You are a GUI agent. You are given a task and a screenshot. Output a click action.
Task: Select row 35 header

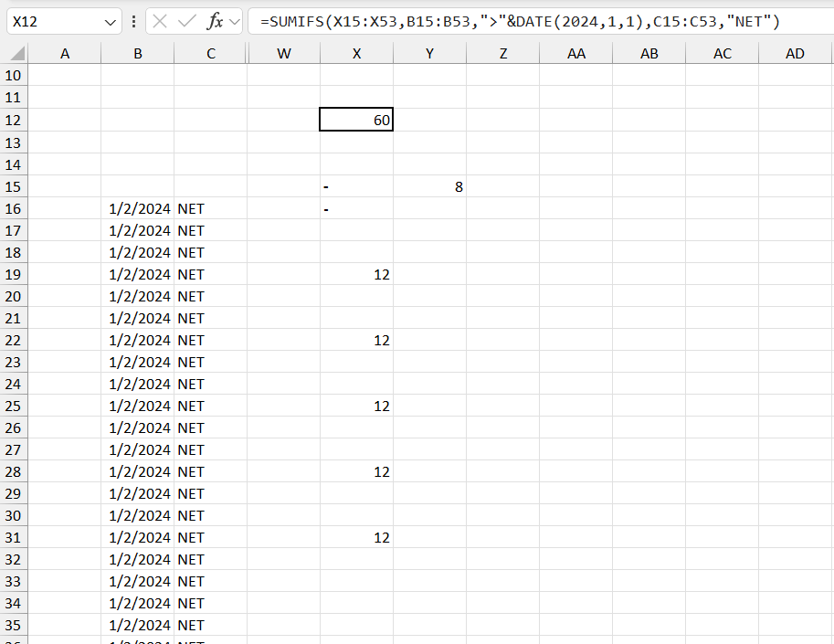13,625
